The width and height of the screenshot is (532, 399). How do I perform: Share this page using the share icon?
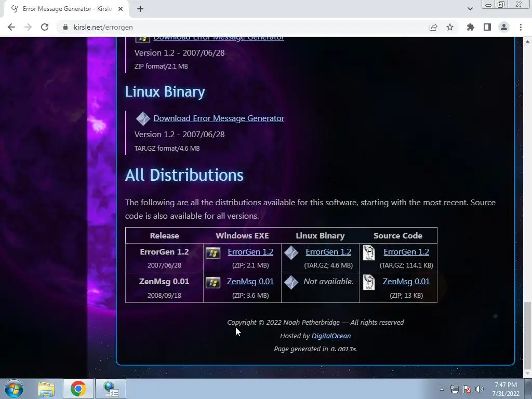point(433,27)
